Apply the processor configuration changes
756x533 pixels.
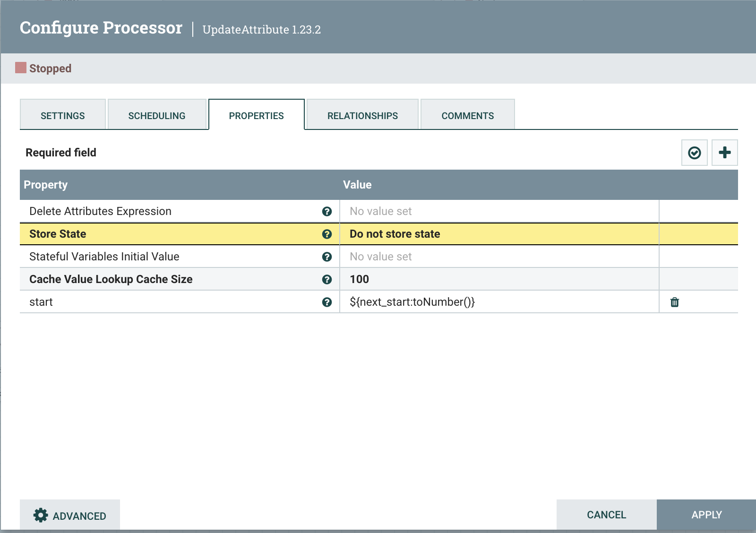click(706, 515)
